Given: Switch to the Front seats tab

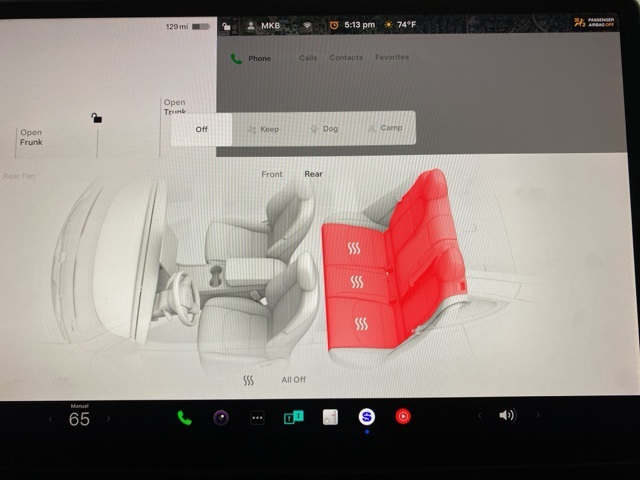Looking at the screenshot, I should pos(272,174).
